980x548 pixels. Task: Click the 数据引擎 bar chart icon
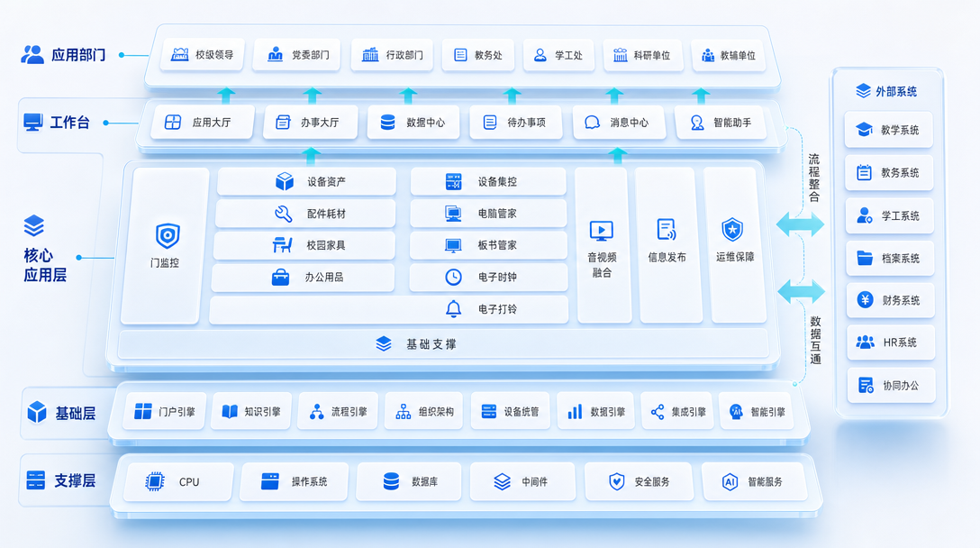575,412
